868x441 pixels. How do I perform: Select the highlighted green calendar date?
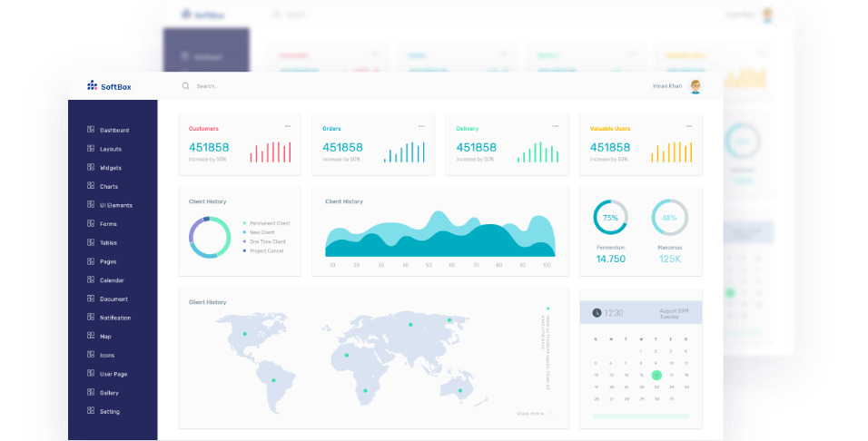(x=656, y=375)
